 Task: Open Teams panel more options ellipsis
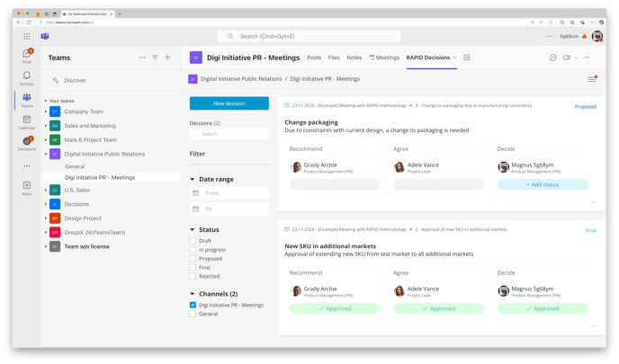142,58
